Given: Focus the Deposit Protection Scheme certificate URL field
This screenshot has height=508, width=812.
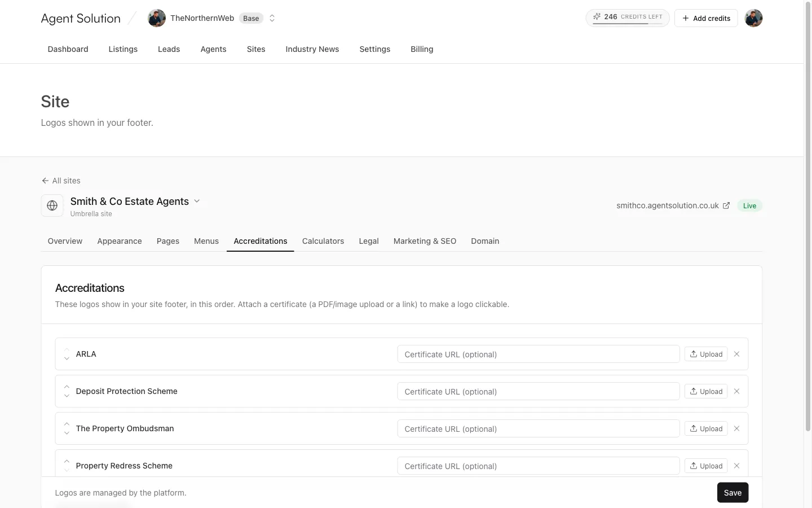Looking at the screenshot, I should [x=539, y=391].
